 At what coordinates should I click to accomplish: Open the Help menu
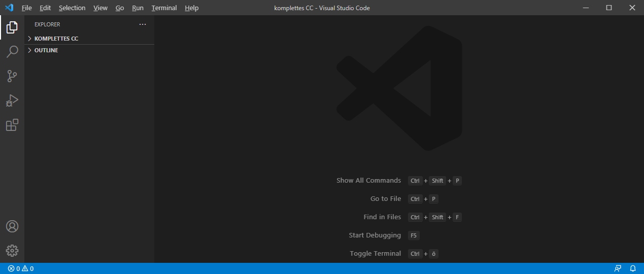coord(192,8)
